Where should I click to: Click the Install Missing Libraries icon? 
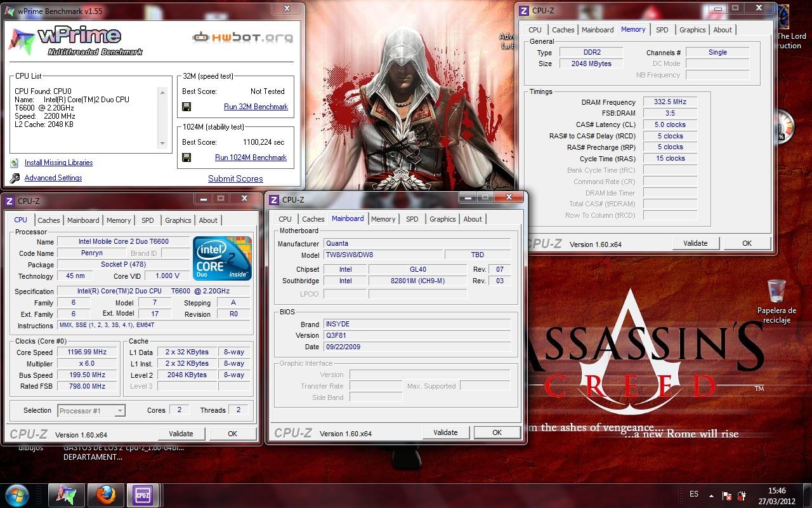pos(15,163)
